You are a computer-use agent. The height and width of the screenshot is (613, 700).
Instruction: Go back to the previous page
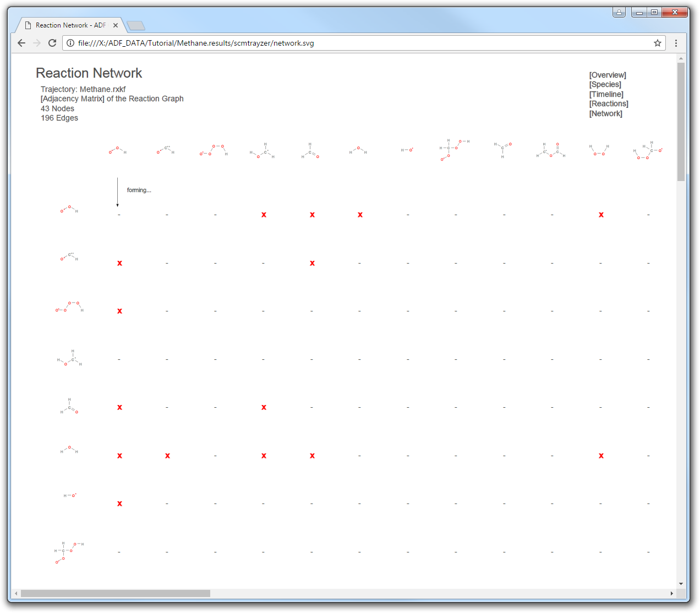pos(21,43)
